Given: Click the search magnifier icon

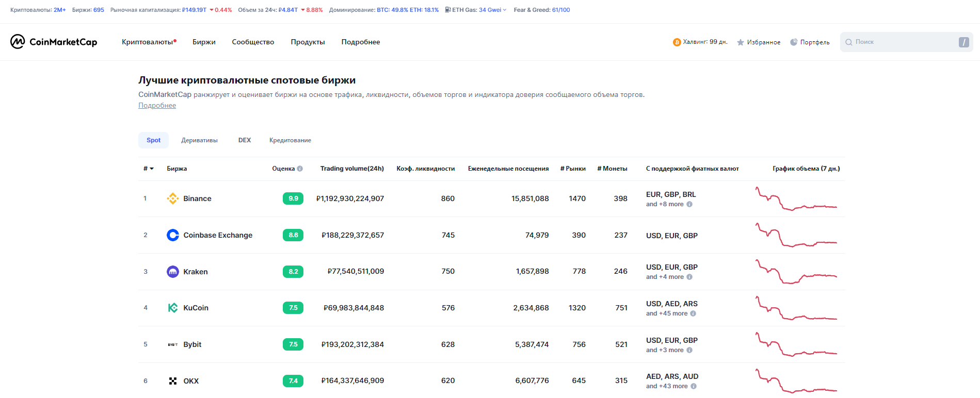Looking at the screenshot, I should [848, 42].
